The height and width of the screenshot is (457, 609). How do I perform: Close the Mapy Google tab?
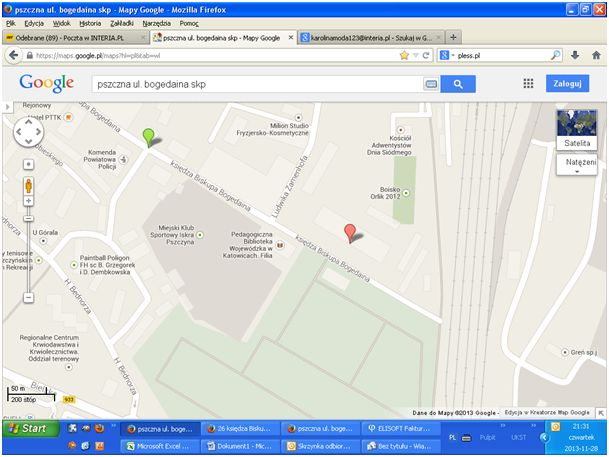(291, 38)
